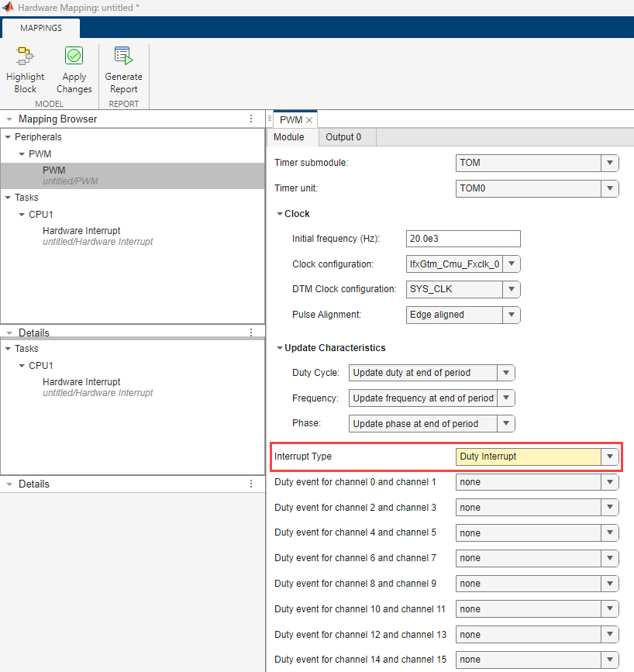Collapse the Update Characteristics section
Image resolution: width=634 pixels, height=672 pixels.
tap(279, 348)
